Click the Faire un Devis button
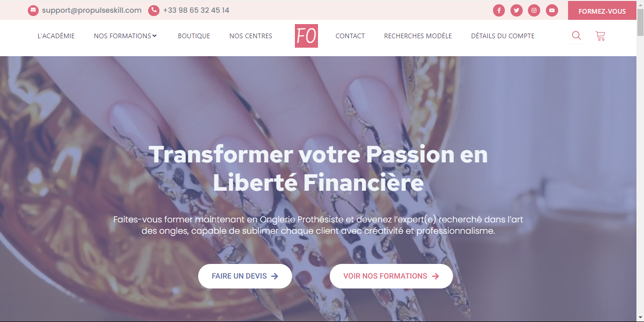 tap(245, 276)
